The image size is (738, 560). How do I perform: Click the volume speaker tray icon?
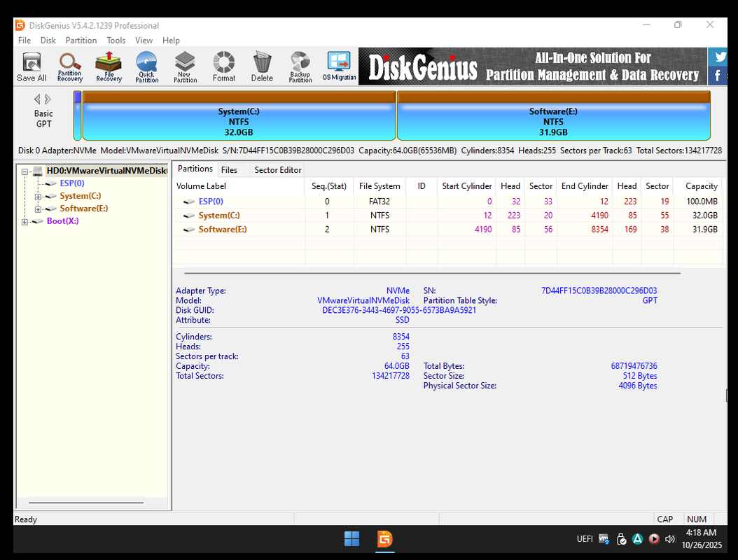(x=670, y=539)
